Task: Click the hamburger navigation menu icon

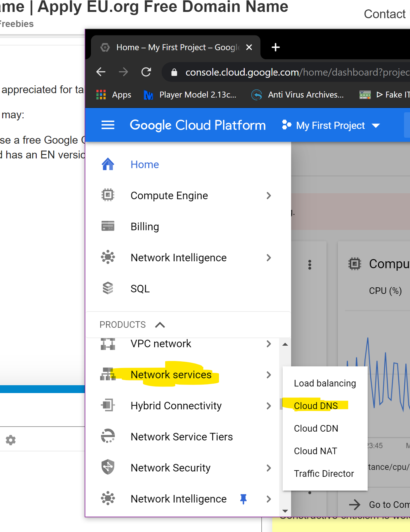Action: (x=108, y=125)
